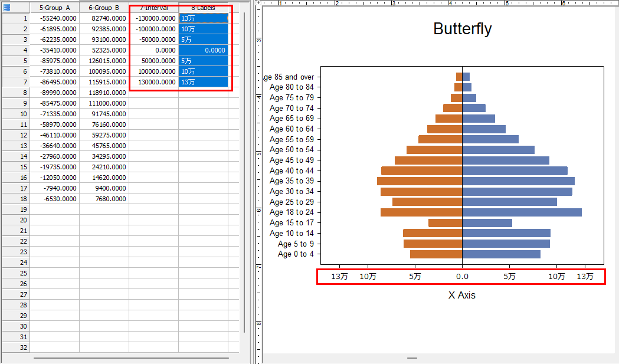Image resolution: width=619 pixels, height=364 pixels.
Task: Click the cell containing -130000.0000
Action: (154, 18)
